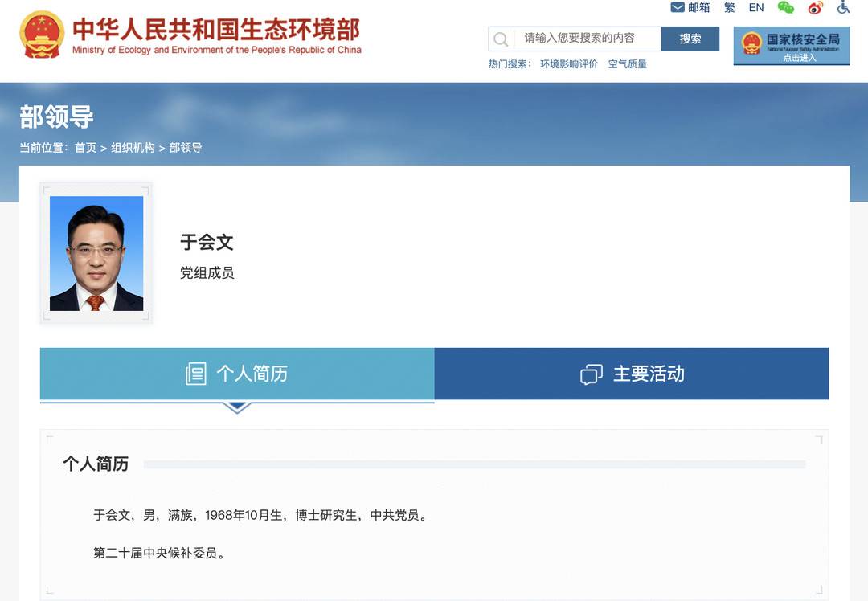
Task: Click the chat-bubbles icon on 主要活动 tab
Action: coord(592,374)
